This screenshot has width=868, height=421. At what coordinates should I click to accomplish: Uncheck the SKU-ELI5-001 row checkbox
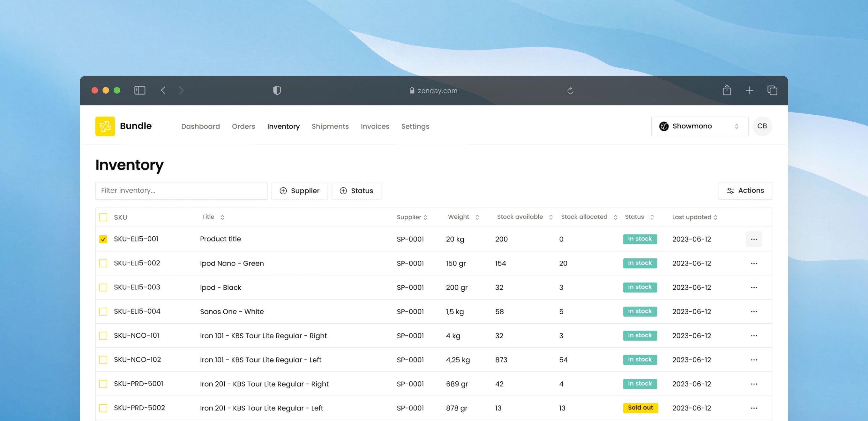pos(103,239)
